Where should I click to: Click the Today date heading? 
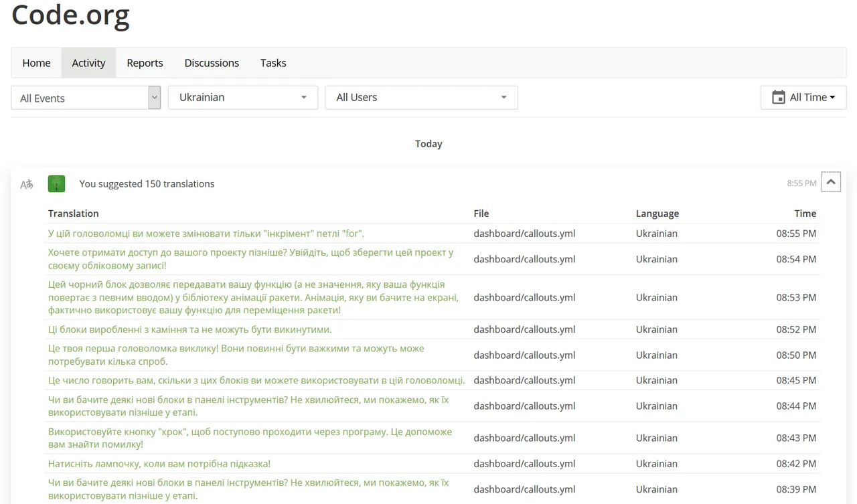click(428, 144)
